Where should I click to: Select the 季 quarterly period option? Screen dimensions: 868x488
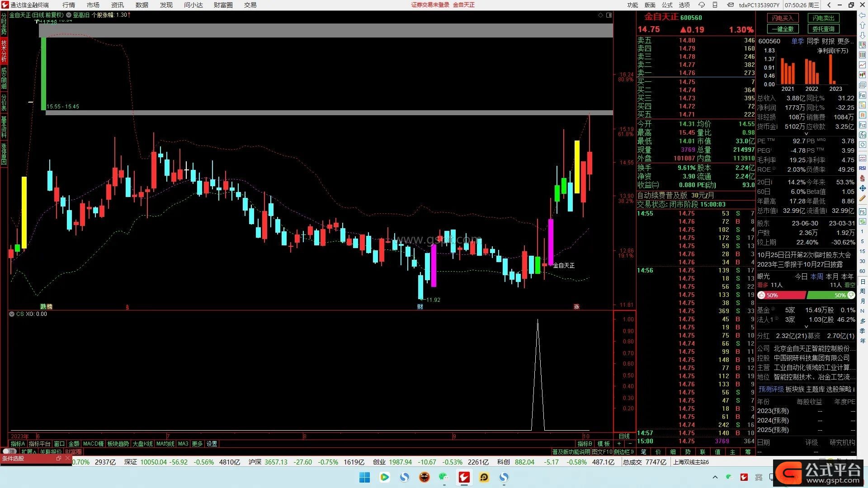[x=863, y=331]
